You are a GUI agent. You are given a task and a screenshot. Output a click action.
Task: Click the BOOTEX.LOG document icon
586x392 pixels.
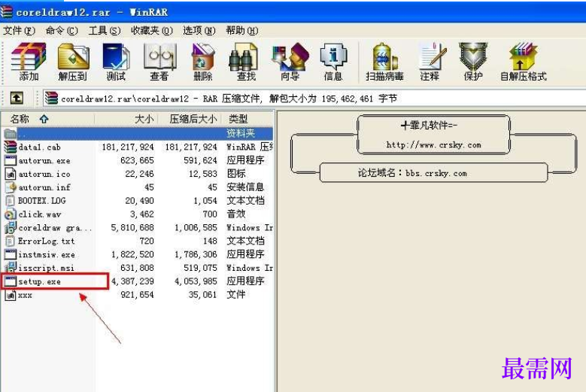(10, 201)
